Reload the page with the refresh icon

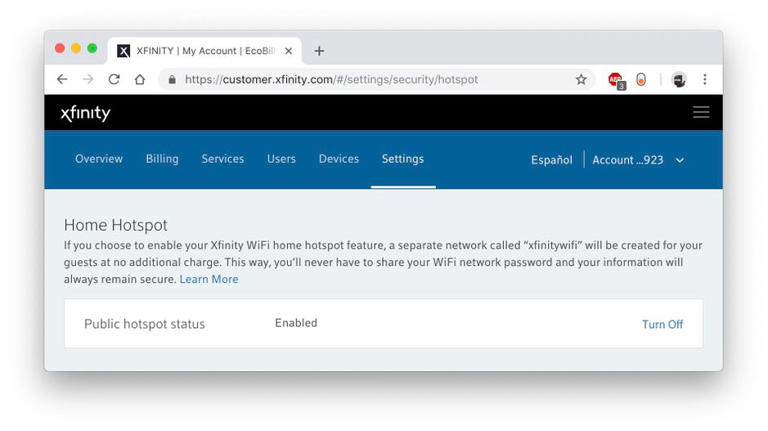pos(114,79)
